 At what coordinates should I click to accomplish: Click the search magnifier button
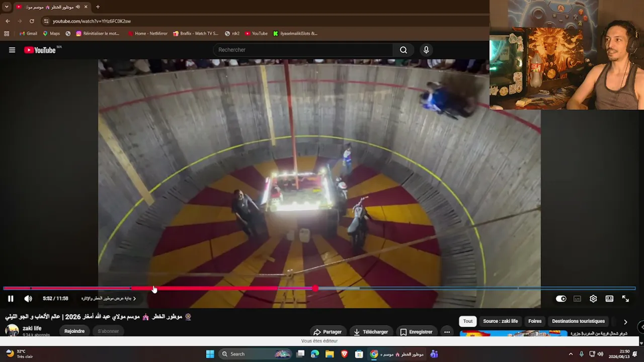click(x=404, y=50)
